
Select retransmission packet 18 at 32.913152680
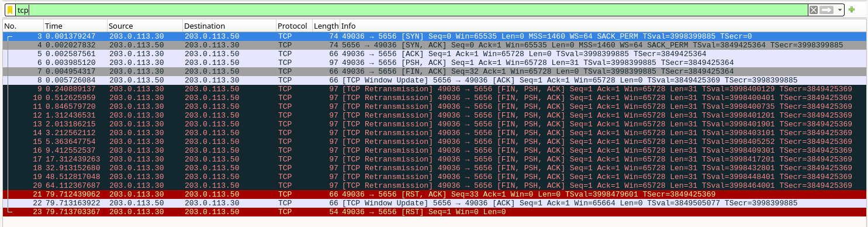pyautogui.click(x=434, y=168)
